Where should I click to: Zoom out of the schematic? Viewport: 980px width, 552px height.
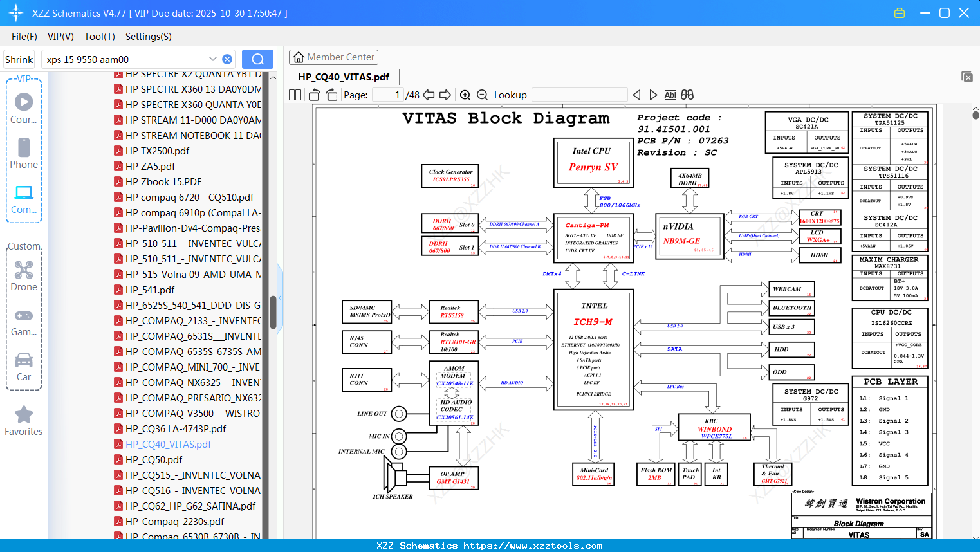click(x=483, y=95)
